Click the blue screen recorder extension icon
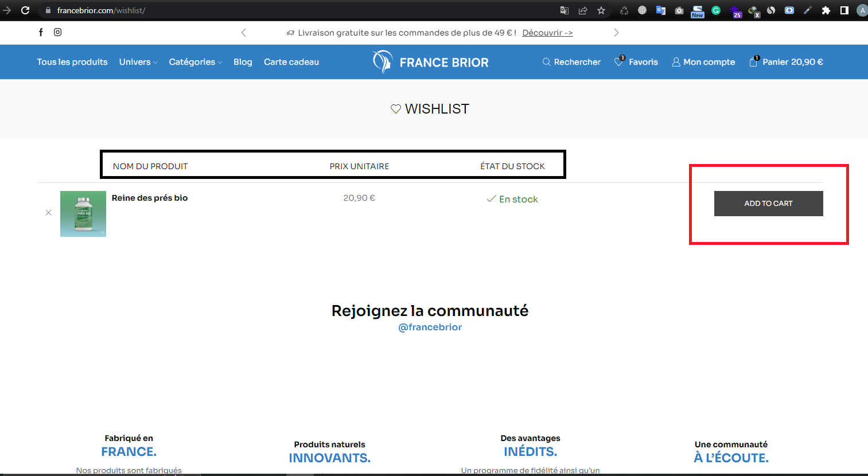The image size is (868, 476). [789, 10]
